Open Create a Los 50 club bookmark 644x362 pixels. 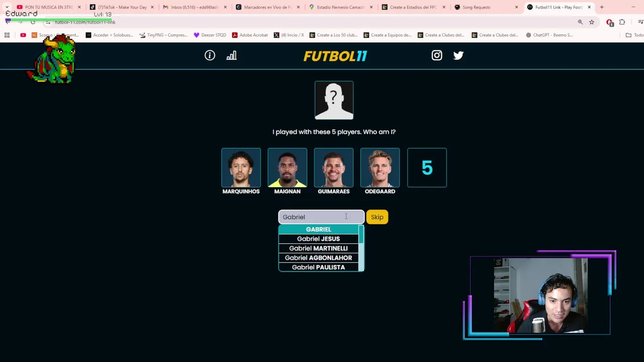point(333,35)
